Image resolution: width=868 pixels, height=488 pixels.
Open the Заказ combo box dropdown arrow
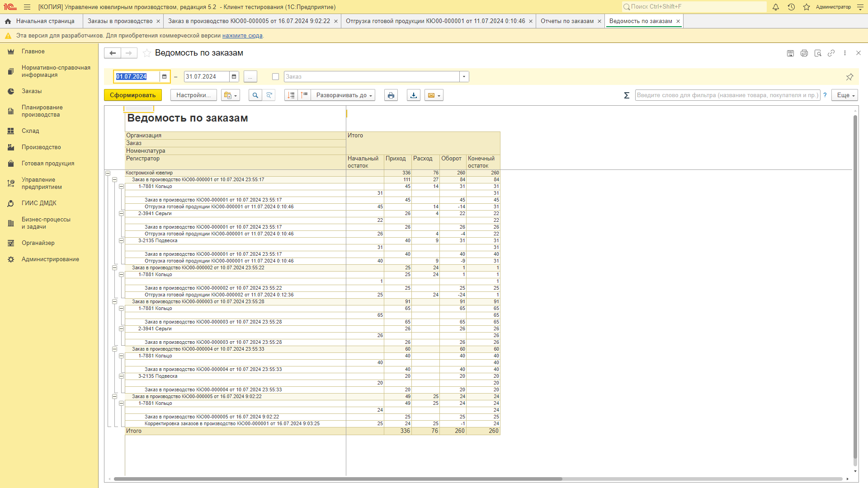[464, 77]
